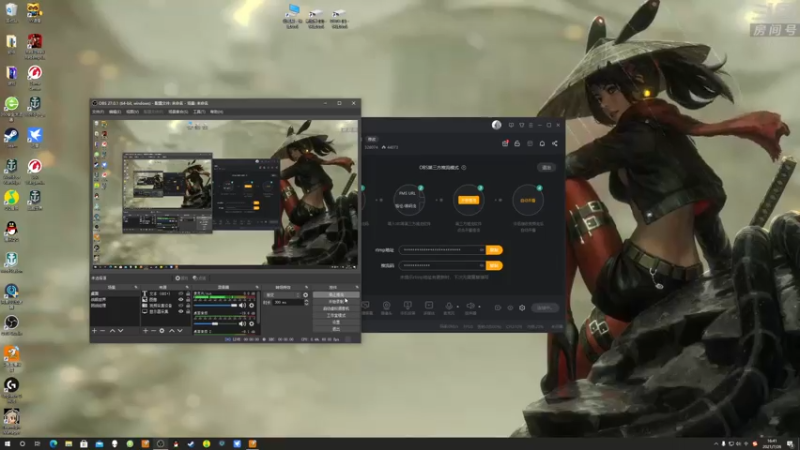Toggle visibility of the text (GDI+) source

tap(181, 293)
